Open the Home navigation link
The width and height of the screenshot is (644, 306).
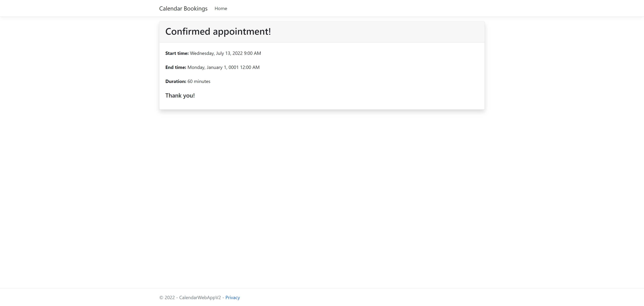(220, 8)
